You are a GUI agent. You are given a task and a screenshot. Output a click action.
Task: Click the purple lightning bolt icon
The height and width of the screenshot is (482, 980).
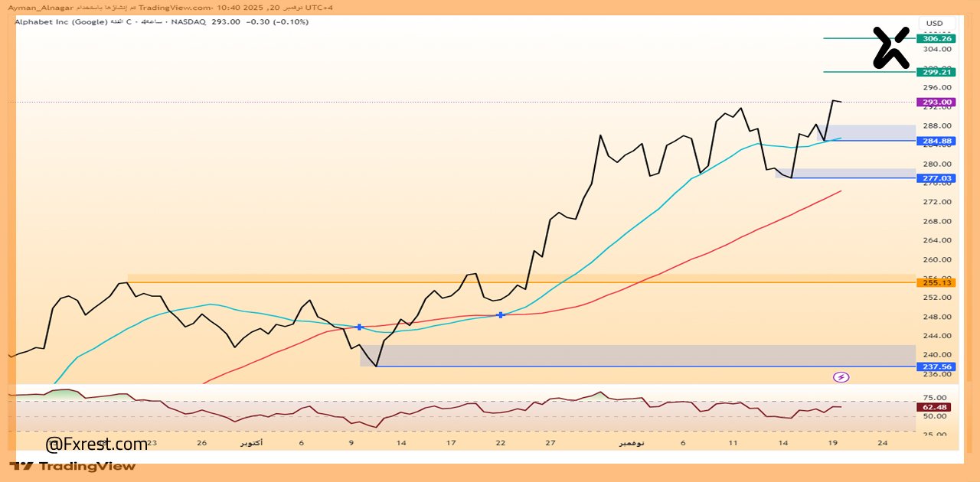point(841,376)
